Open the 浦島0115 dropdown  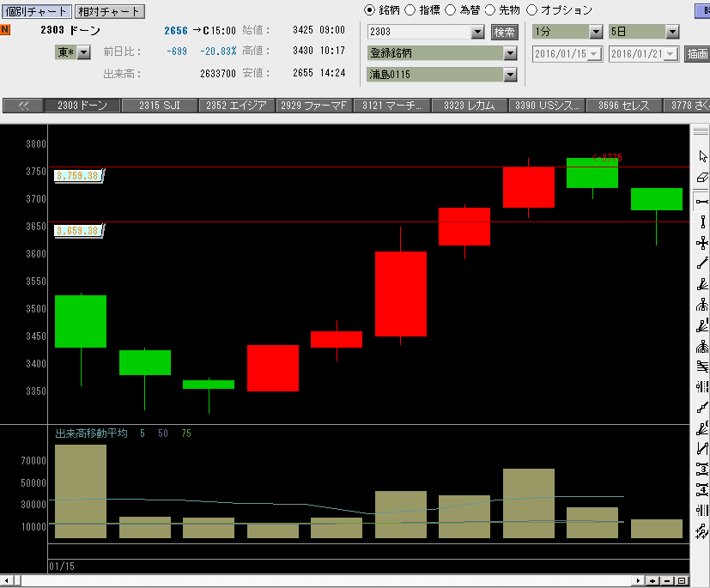click(x=510, y=74)
